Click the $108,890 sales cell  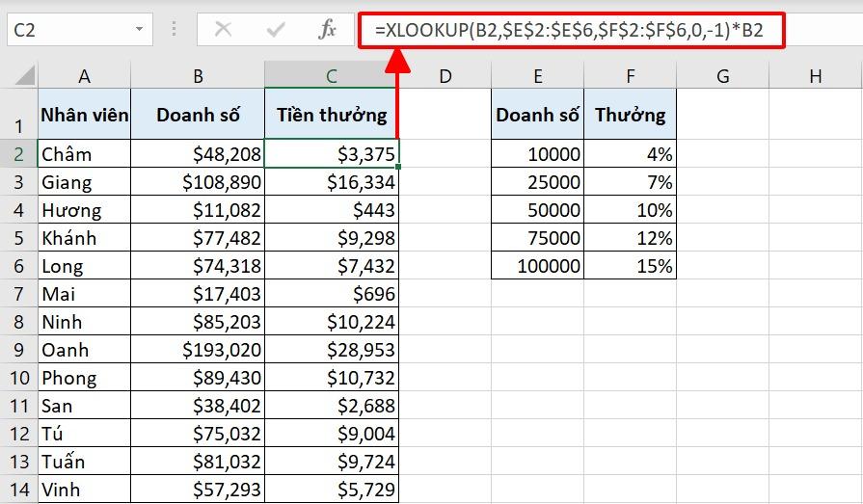[198, 181]
